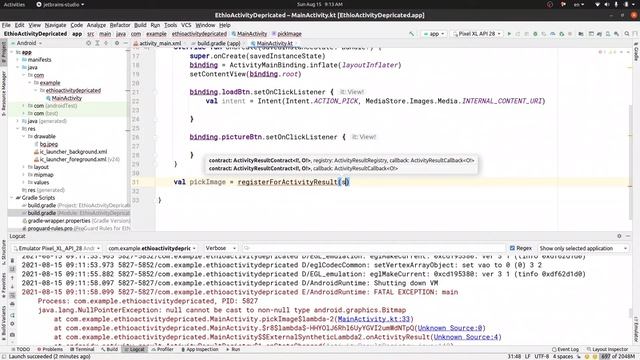
Task: Open the jetbrains-studio app menu in top bar
Action: [60, 4]
